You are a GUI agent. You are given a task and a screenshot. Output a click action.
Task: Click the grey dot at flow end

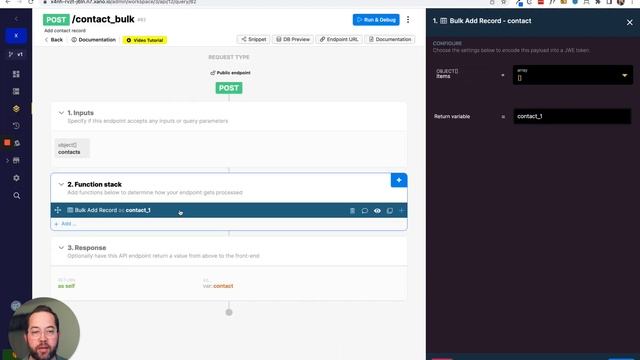tap(229, 312)
